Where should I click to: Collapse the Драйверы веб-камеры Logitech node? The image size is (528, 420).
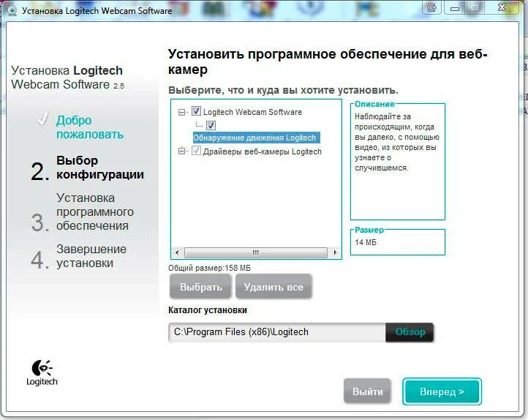pyautogui.click(x=181, y=151)
